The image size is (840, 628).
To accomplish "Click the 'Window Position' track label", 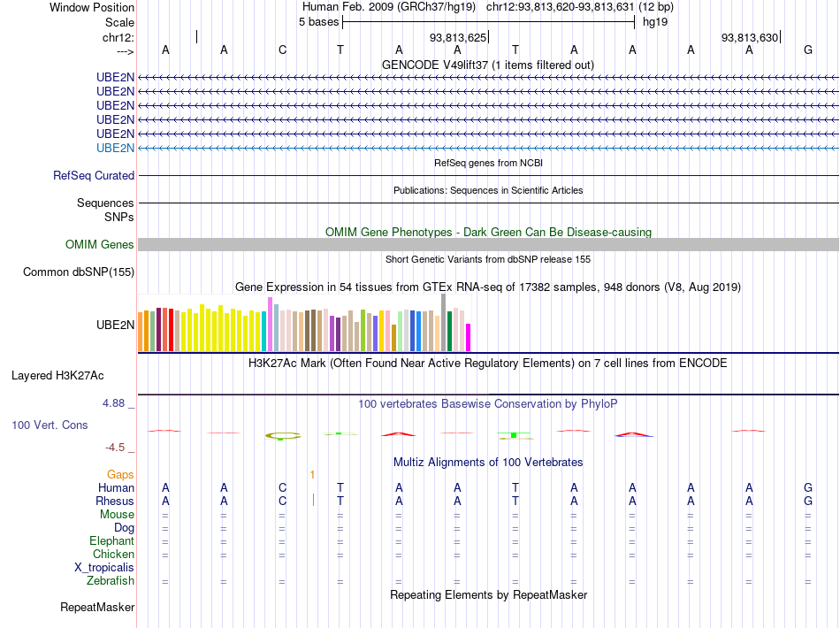I will 92,7.
